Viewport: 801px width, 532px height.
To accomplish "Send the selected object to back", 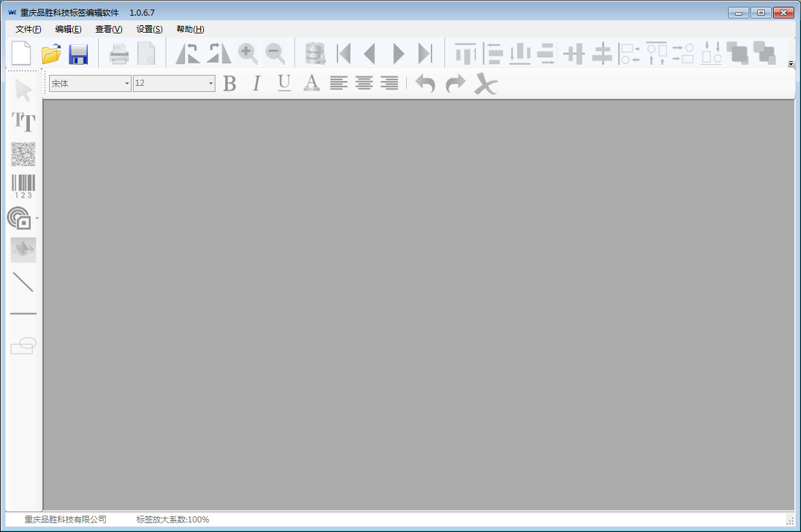I will (765, 53).
